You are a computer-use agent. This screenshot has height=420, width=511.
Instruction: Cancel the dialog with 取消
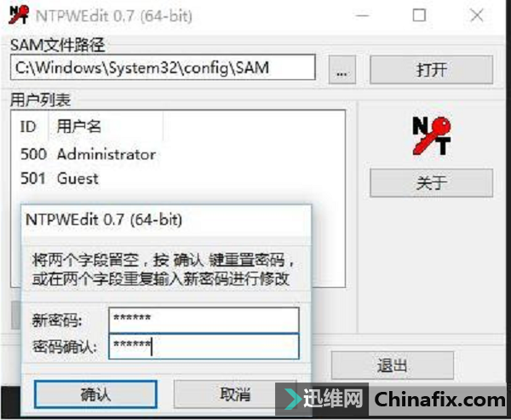pos(235,394)
